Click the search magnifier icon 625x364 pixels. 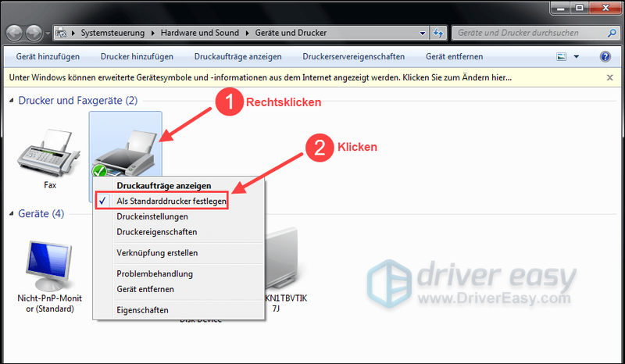pyautogui.click(x=612, y=33)
